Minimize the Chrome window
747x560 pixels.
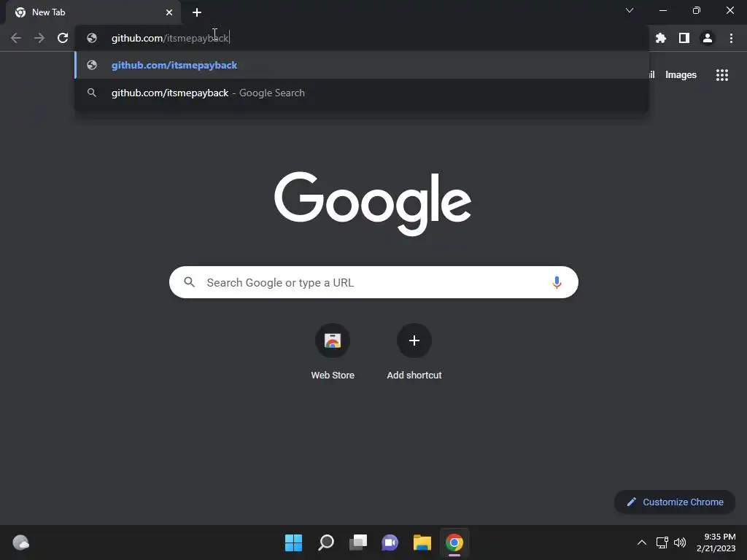point(662,10)
